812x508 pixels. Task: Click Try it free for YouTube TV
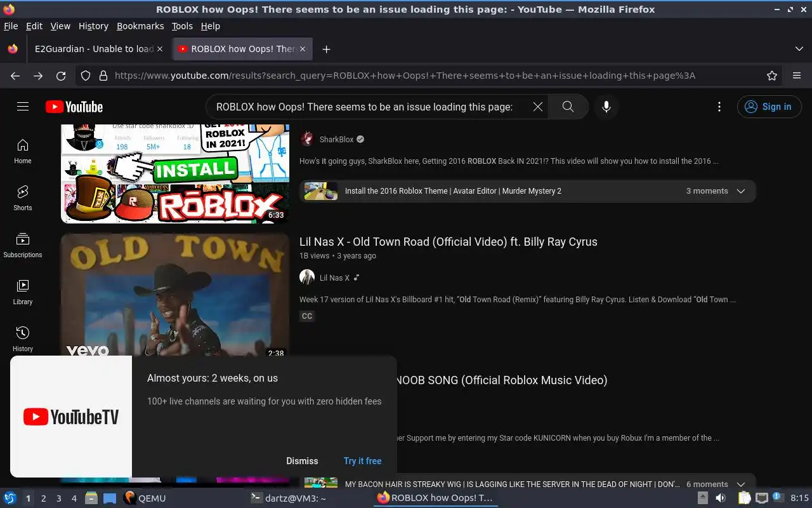363,461
